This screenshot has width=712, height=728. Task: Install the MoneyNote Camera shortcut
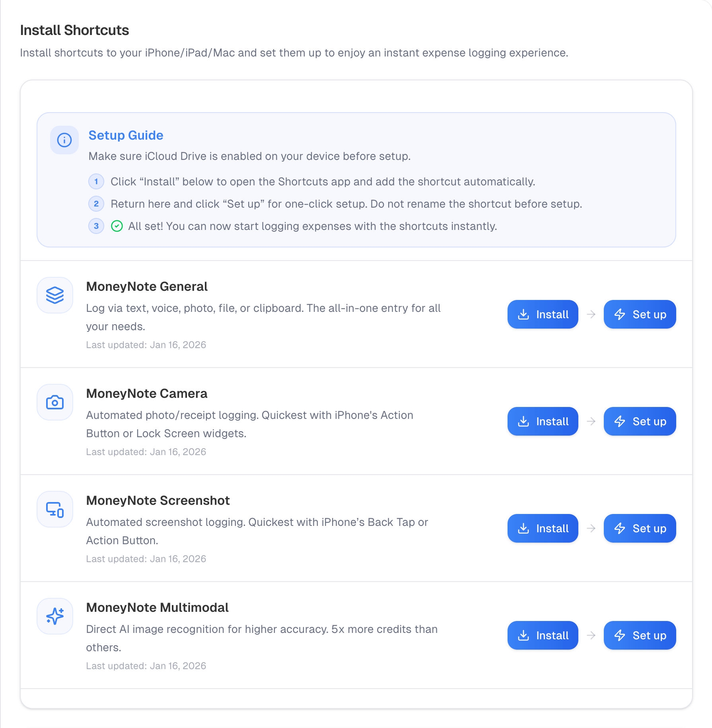543,421
